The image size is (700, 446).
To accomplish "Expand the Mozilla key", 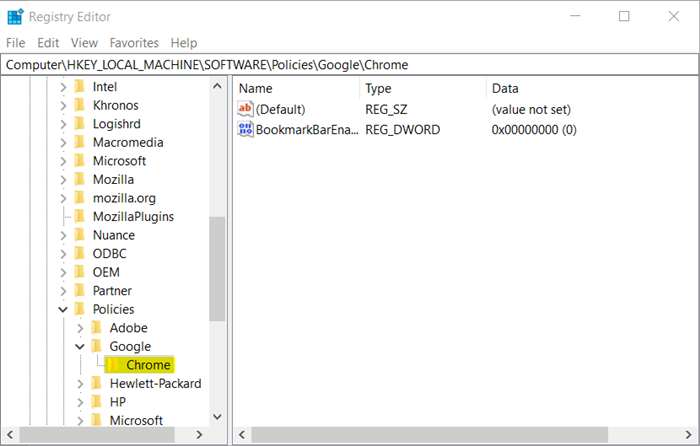I will point(63,180).
